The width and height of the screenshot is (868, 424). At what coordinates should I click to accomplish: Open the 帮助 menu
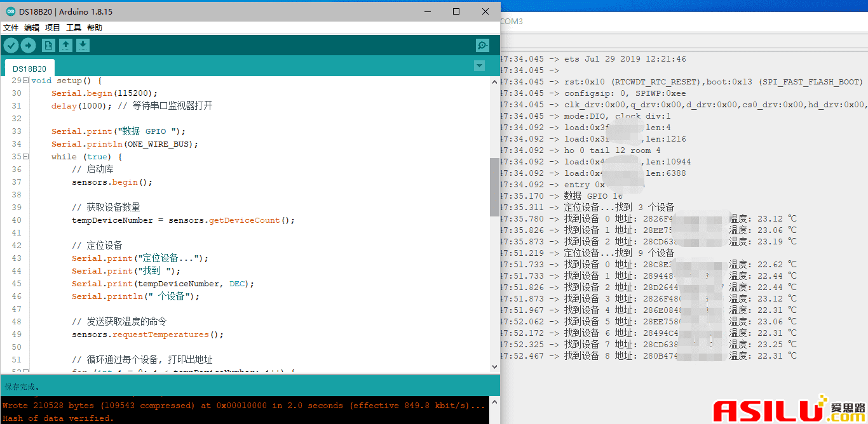click(x=95, y=28)
